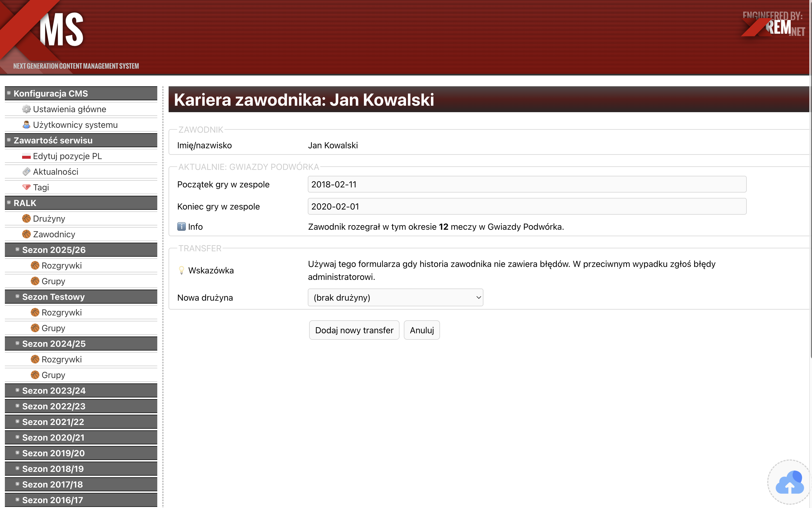Click the basketball icon next to Drużyny

tap(26, 219)
